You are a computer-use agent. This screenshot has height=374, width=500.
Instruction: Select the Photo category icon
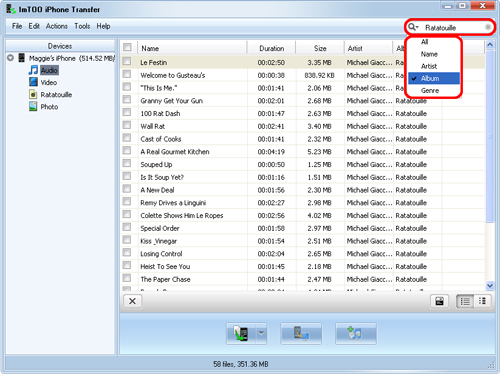click(x=33, y=107)
